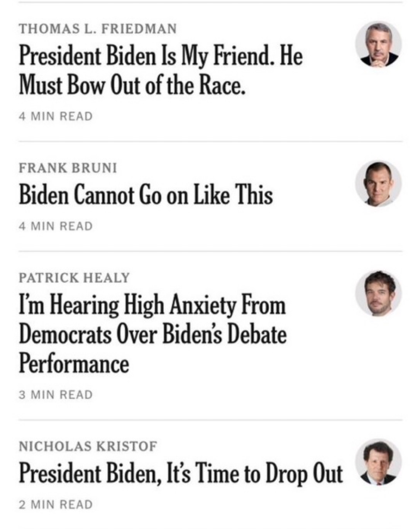
Task: Click the PATRICK HEALY byline
Action: tap(74, 278)
